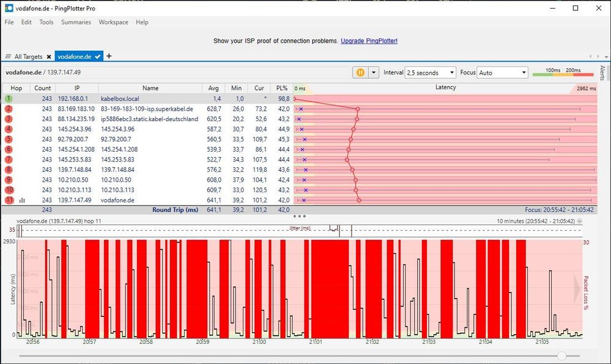Click the green hop 1 status circle

(x=9, y=98)
